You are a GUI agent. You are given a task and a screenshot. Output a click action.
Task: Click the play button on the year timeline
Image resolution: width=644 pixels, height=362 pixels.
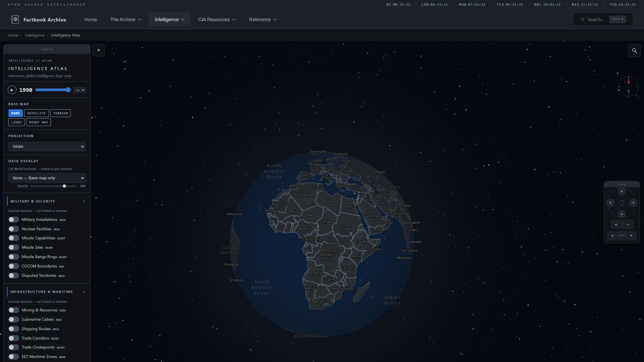pyautogui.click(x=12, y=90)
